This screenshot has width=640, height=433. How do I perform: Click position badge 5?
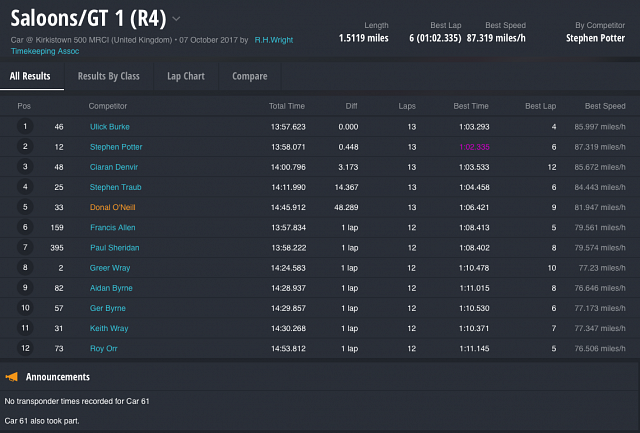coord(25,207)
